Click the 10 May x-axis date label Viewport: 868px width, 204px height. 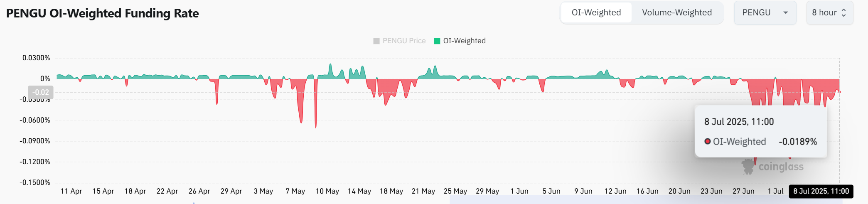[327, 191]
